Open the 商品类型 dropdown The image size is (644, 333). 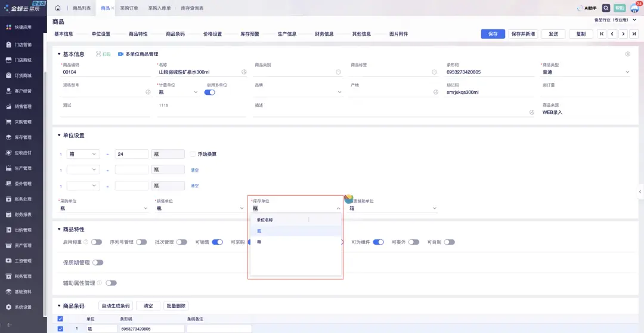tap(627, 72)
